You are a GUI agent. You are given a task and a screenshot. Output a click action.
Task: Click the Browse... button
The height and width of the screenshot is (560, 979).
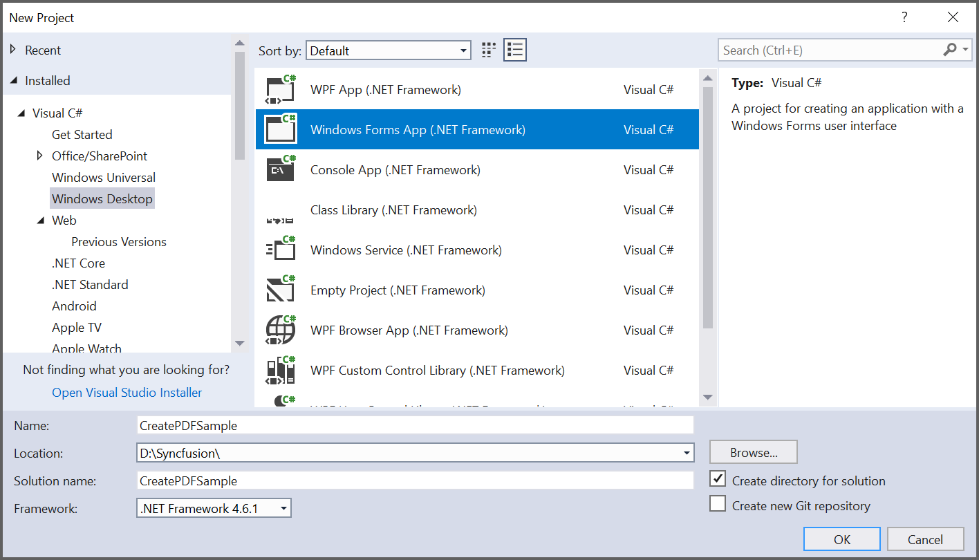click(754, 452)
